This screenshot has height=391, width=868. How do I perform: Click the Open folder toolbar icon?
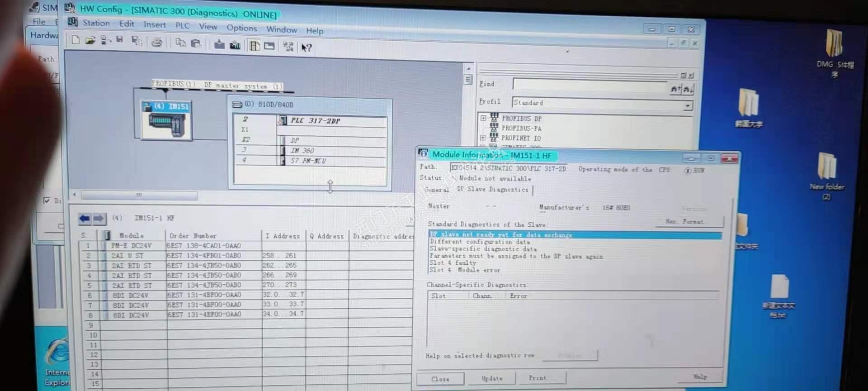point(90,40)
